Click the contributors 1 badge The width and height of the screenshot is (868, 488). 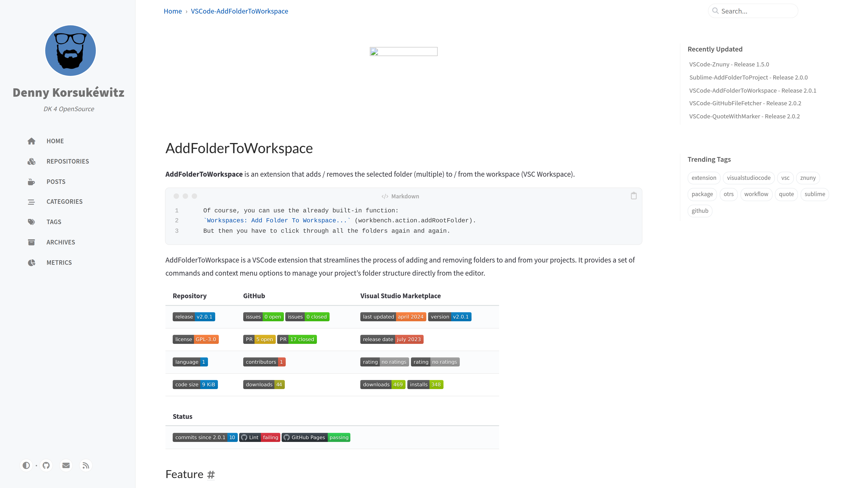coord(264,362)
